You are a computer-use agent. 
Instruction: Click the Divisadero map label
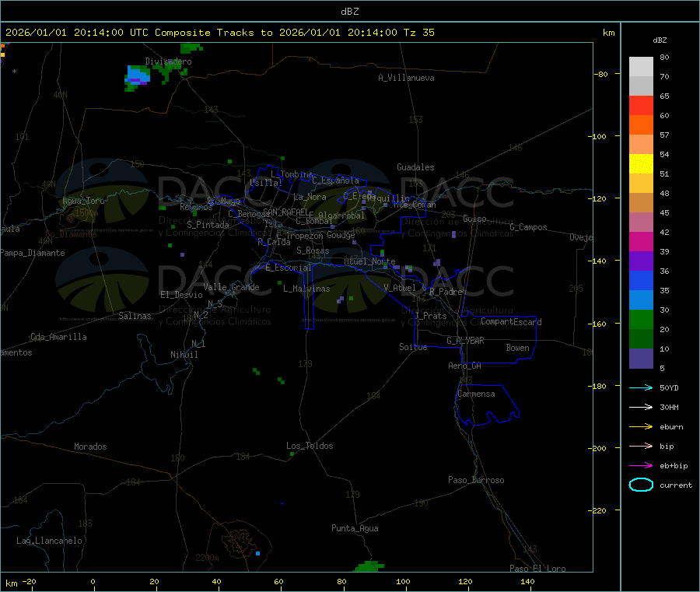tap(168, 61)
